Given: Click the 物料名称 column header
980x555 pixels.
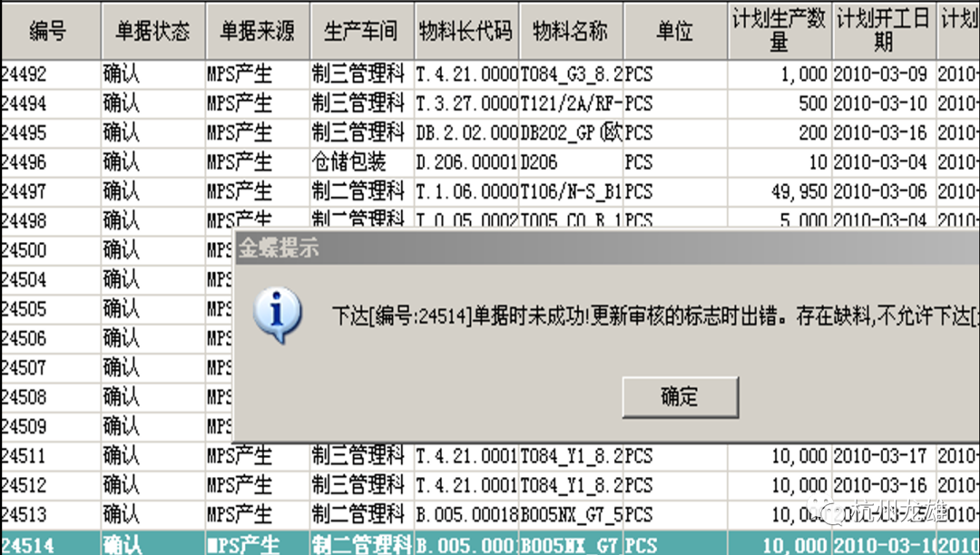Looking at the screenshot, I should click(571, 31).
